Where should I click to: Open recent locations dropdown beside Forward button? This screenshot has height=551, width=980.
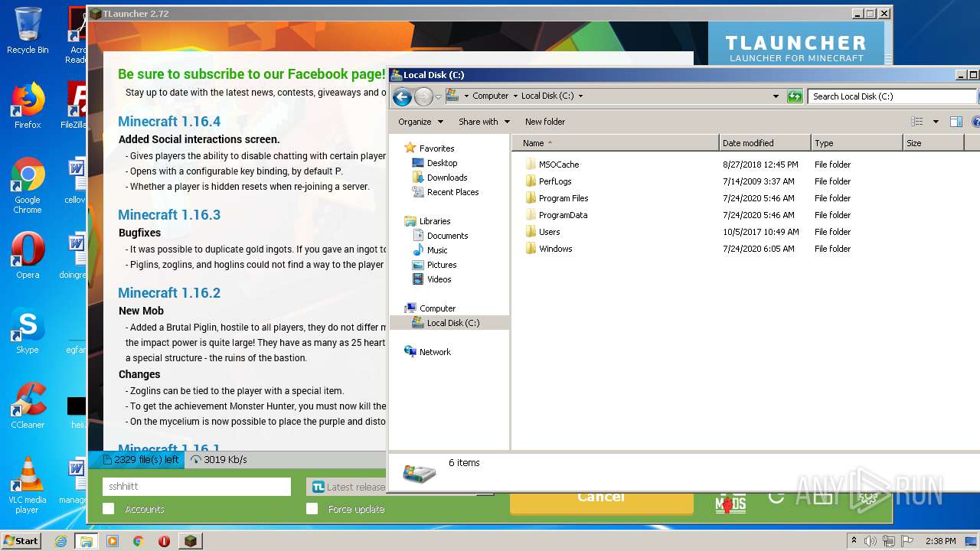point(439,97)
